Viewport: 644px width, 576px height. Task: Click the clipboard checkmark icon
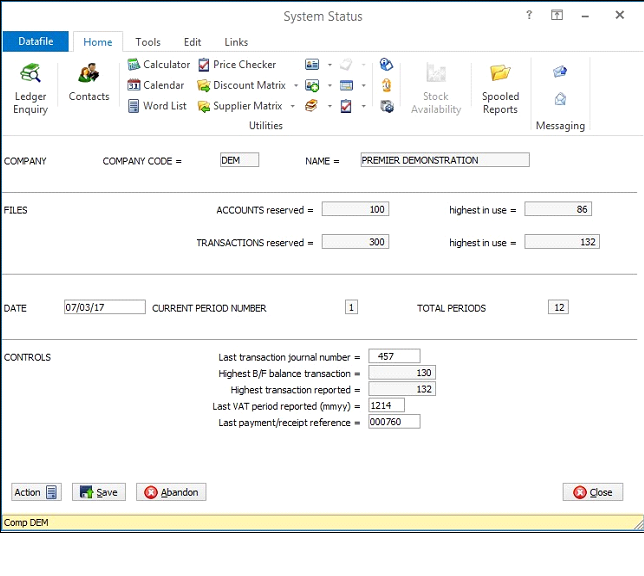pos(346,106)
